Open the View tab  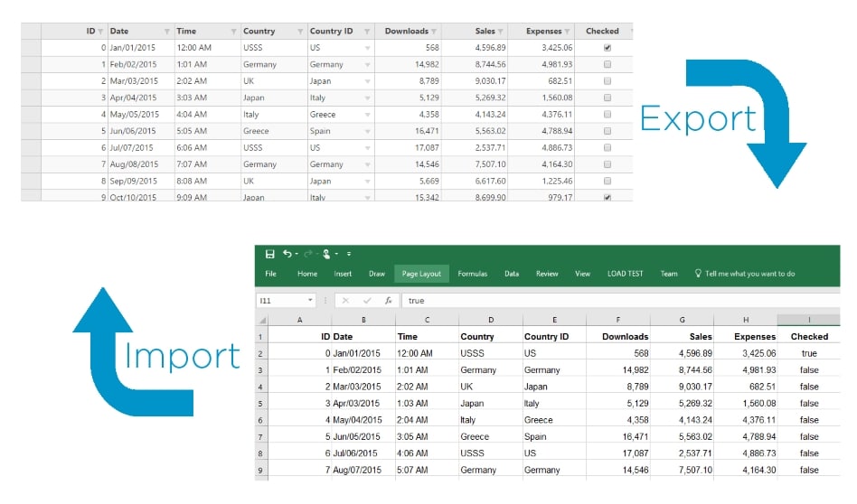(582, 274)
